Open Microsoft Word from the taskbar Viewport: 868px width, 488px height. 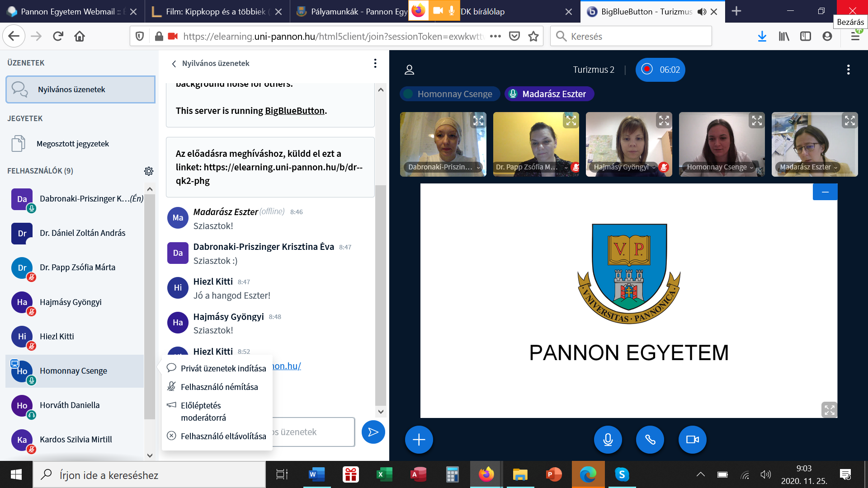click(316, 474)
